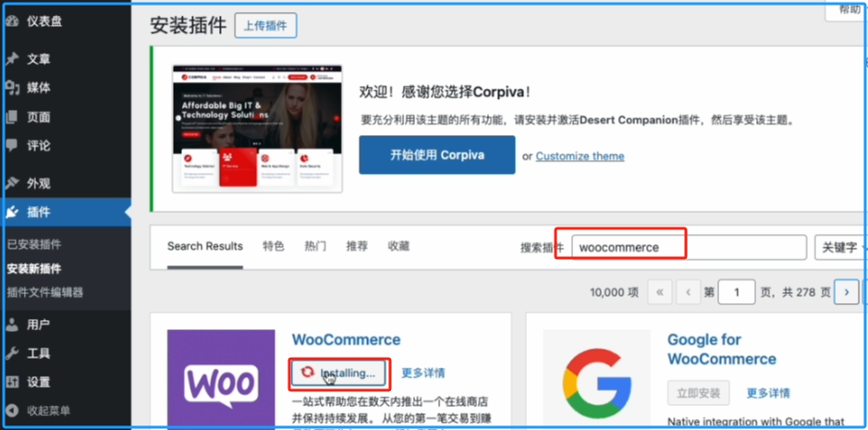
Task: Open the 仪表盘 dashboard icon
Action: [12, 21]
